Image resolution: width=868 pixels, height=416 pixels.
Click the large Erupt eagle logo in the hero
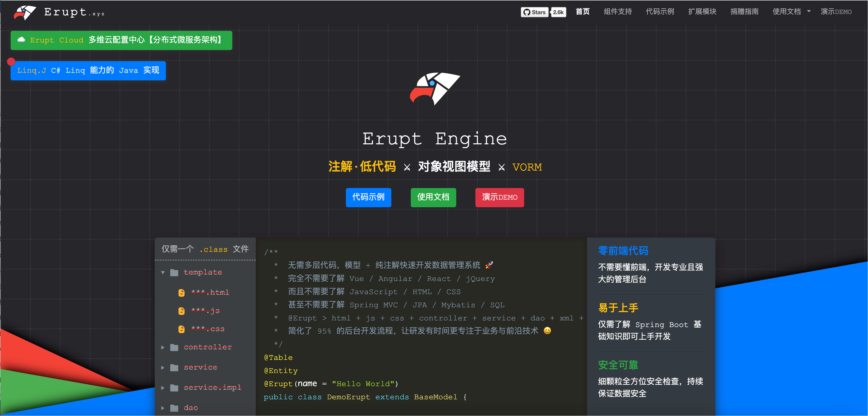[x=435, y=88]
